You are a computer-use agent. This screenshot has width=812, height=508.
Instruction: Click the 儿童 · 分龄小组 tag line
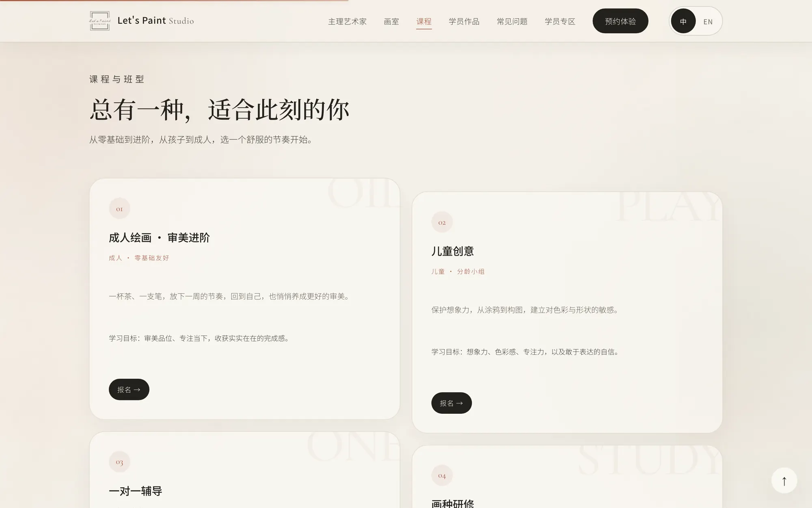[458, 271]
